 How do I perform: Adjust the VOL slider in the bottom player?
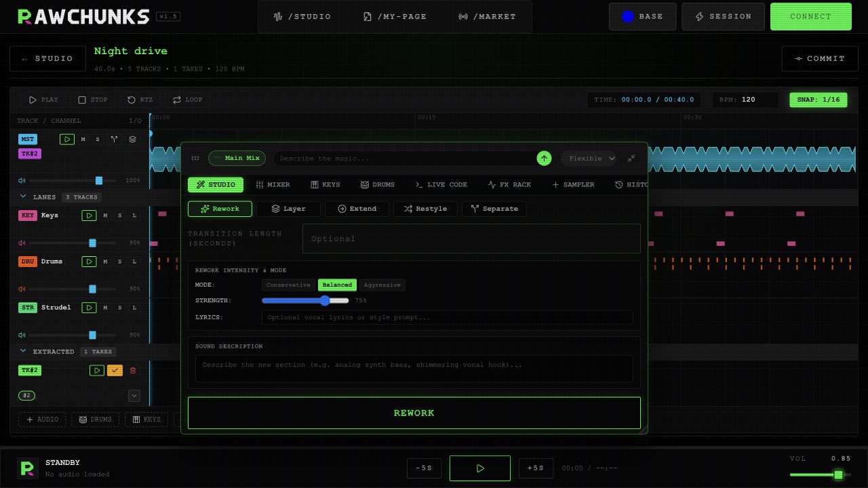tap(821, 474)
